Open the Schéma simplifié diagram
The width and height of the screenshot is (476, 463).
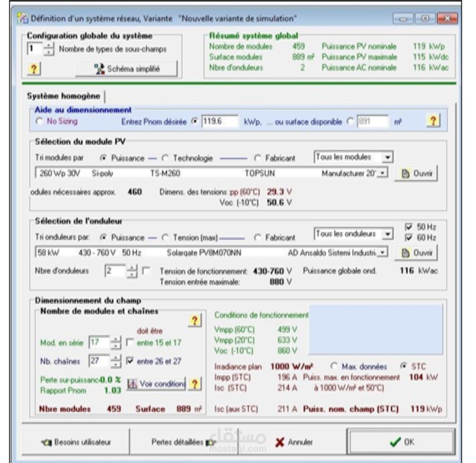[126, 69]
